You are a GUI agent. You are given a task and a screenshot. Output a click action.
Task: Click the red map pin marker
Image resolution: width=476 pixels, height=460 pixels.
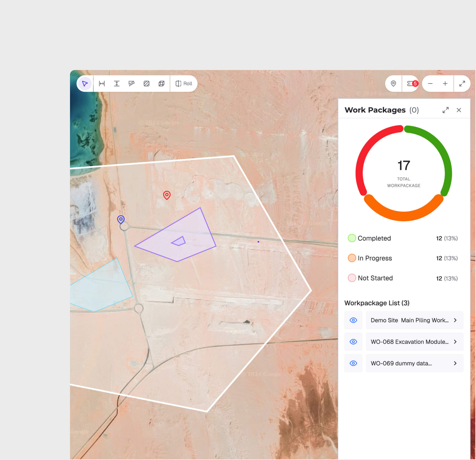167,195
